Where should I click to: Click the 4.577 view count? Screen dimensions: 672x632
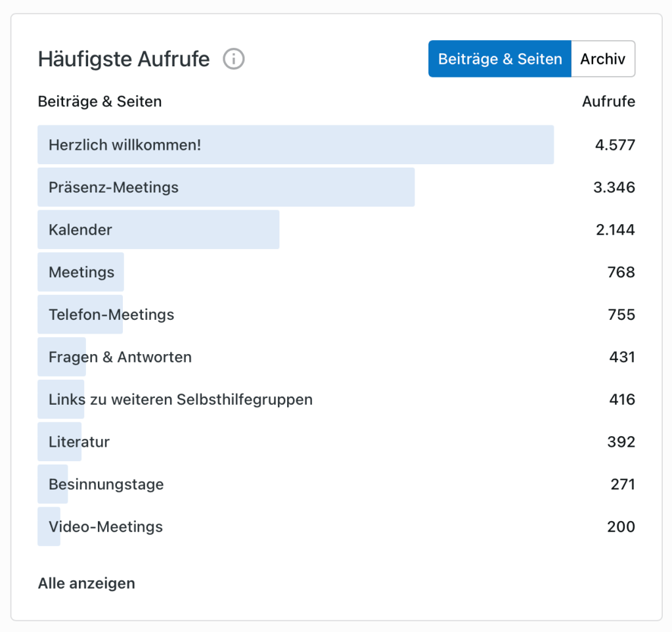coord(615,145)
